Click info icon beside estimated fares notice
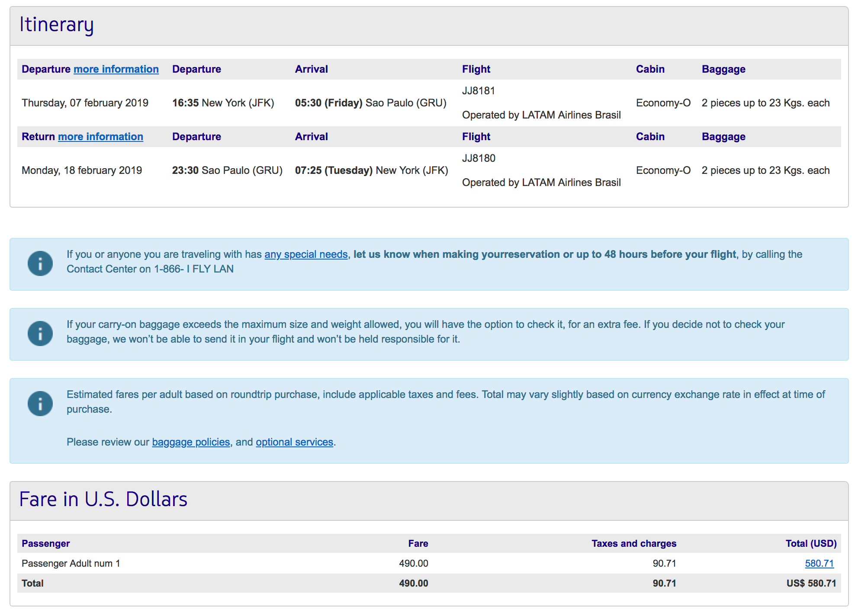 (40, 404)
